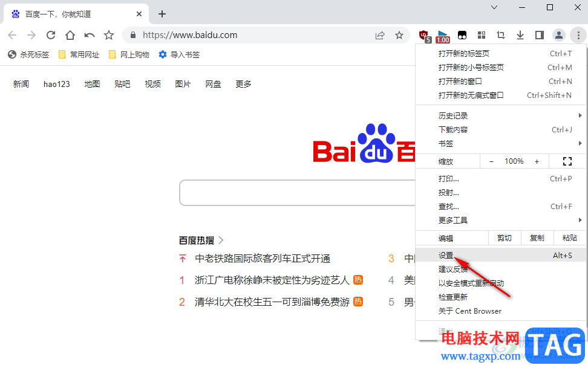The height and width of the screenshot is (365, 588).
Task: Click the 复制 button in edit row
Action: click(x=537, y=238)
